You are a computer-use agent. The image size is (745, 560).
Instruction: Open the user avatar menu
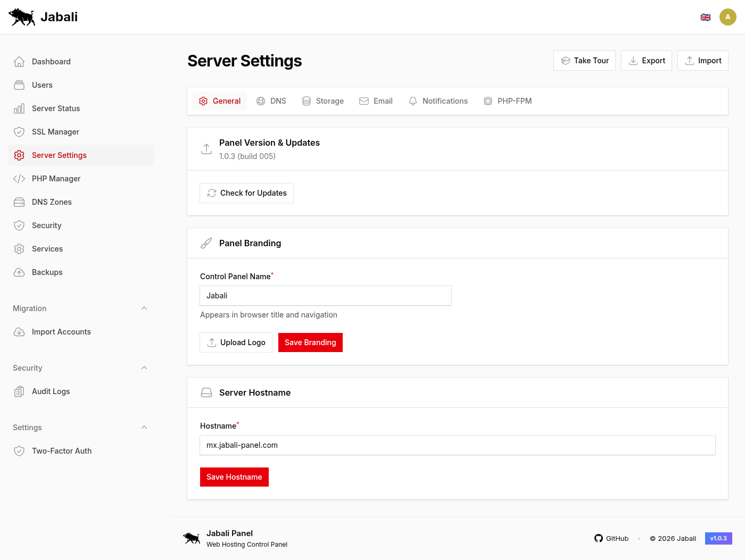(x=728, y=16)
